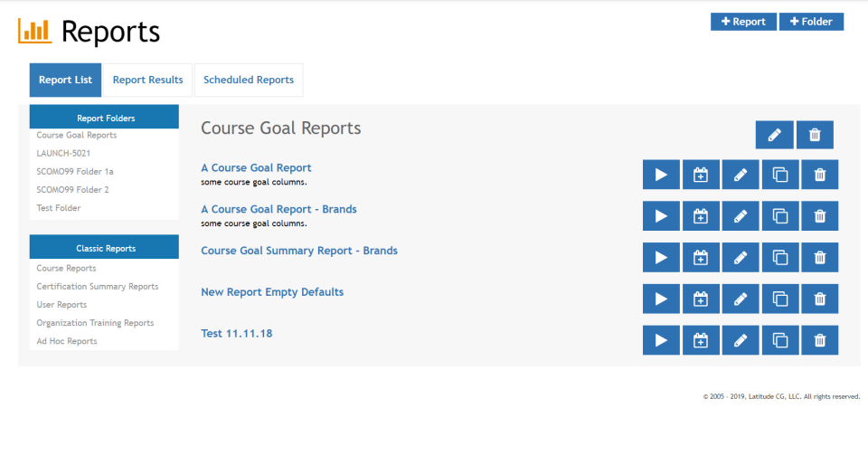
Task: Delete A Course Goal Report - Brands
Action: [820, 216]
